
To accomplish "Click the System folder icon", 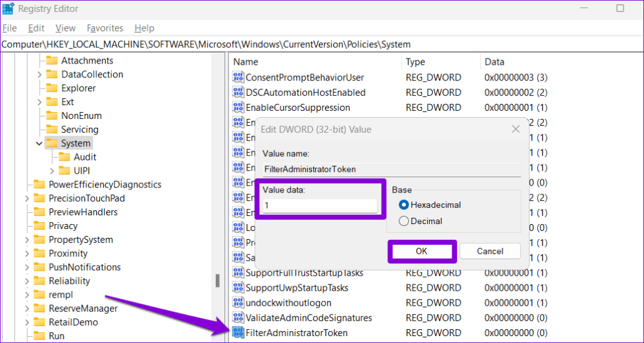I will click(52, 143).
